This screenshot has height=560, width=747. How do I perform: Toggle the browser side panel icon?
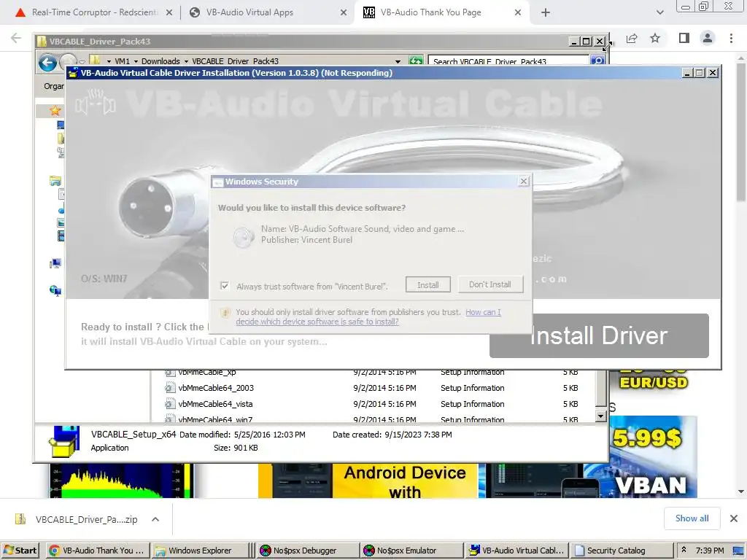pos(684,38)
